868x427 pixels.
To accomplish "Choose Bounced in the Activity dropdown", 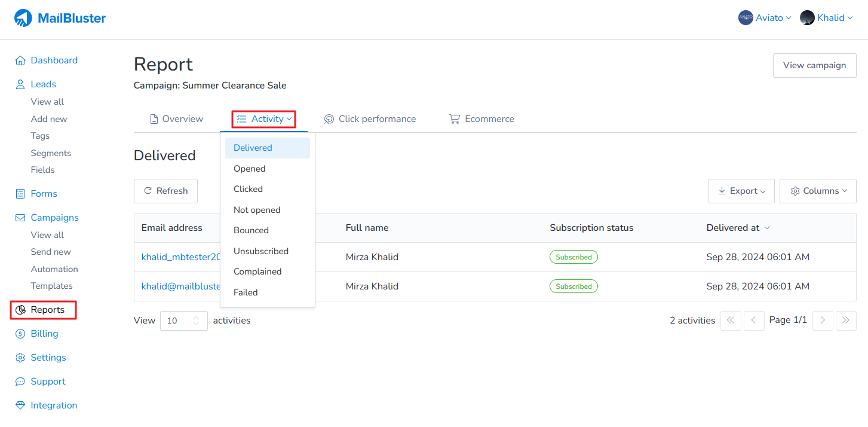I will point(251,230).
